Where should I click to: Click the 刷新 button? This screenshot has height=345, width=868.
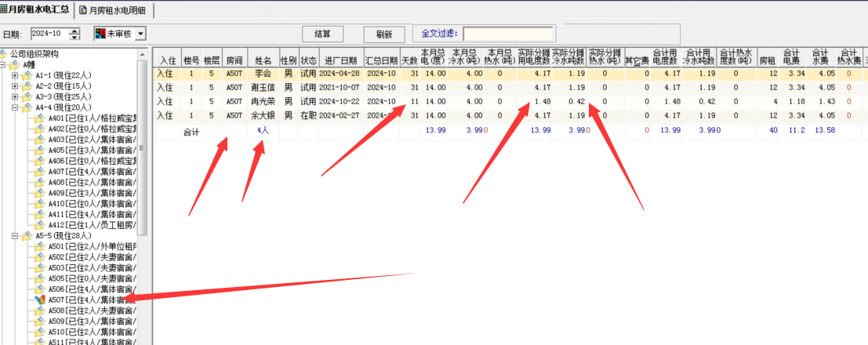point(383,34)
